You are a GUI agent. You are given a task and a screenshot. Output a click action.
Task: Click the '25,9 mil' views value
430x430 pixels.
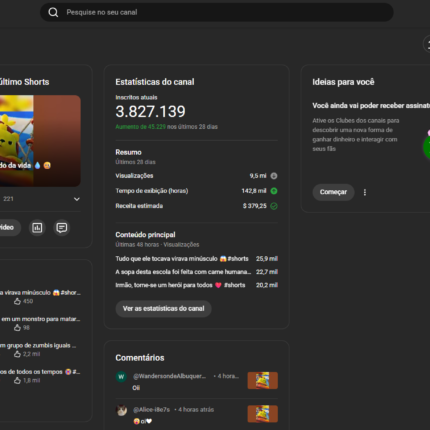[267, 259]
